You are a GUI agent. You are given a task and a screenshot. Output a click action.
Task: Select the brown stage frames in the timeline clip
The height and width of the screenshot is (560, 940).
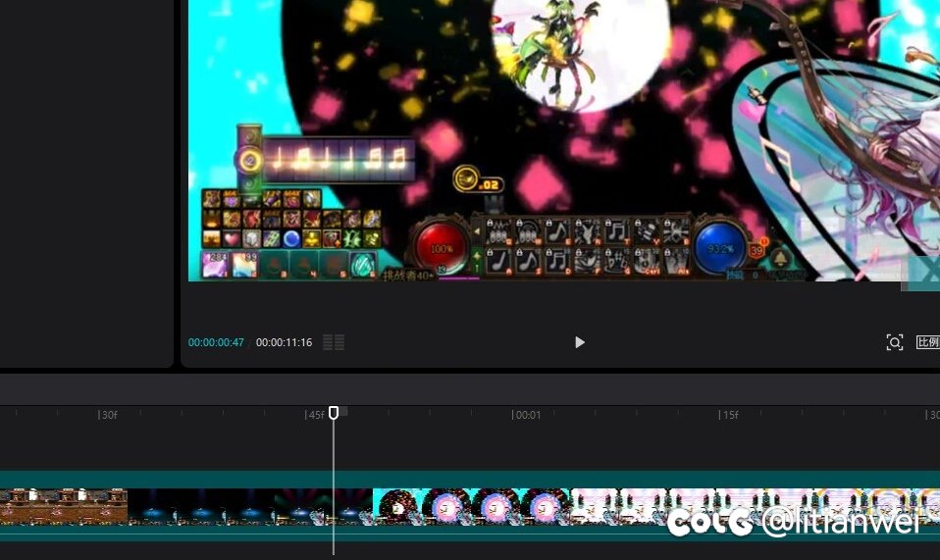pyautogui.click(x=64, y=507)
